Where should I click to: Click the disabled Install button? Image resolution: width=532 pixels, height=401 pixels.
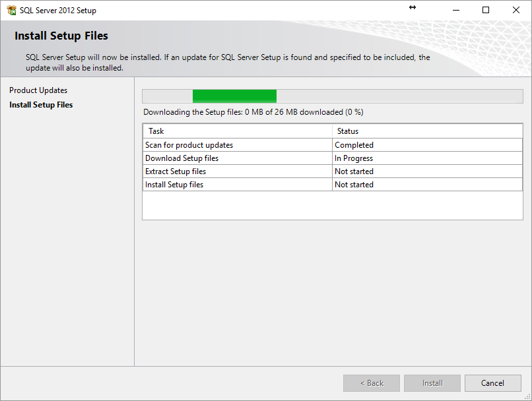(x=432, y=383)
